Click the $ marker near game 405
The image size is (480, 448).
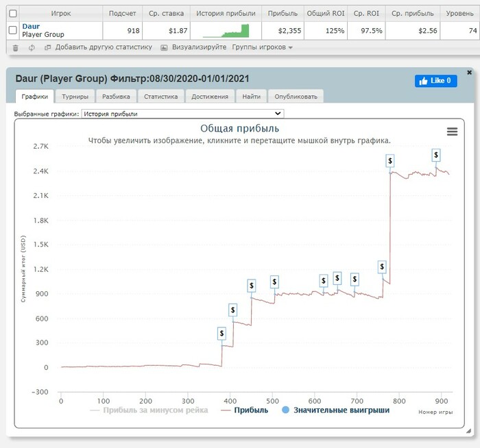pyautogui.click(x=232, y=310)
